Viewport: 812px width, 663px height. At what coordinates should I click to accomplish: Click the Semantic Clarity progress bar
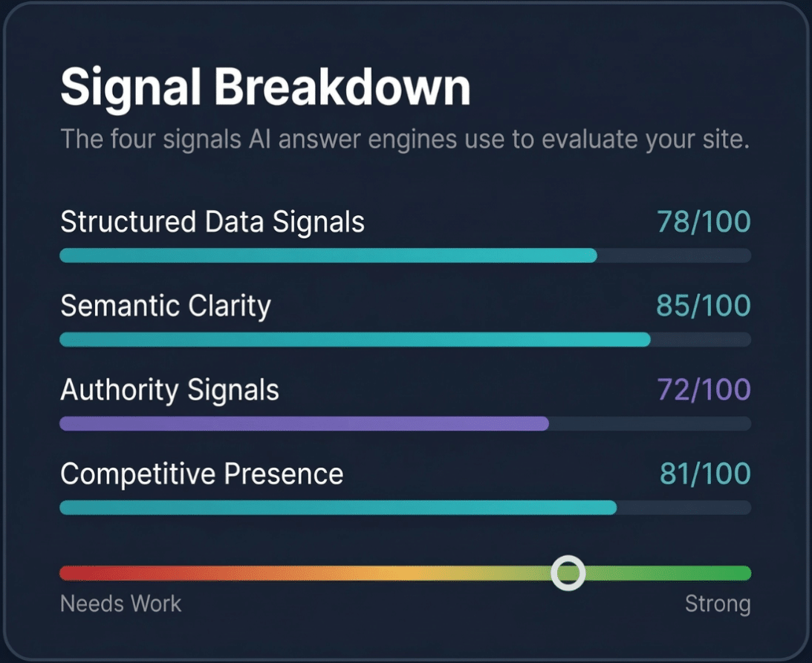pos(353,340)
